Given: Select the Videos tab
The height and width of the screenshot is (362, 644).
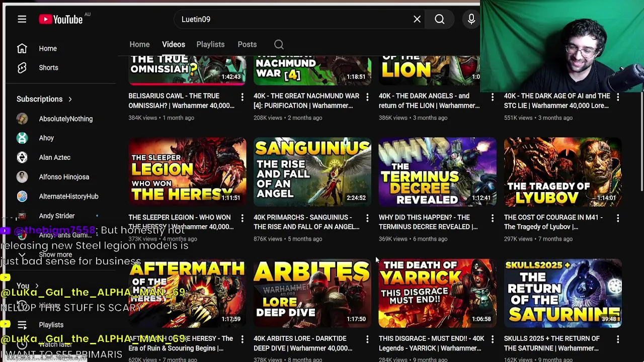Looking at the screenshot, I should (x=174, y=44).
